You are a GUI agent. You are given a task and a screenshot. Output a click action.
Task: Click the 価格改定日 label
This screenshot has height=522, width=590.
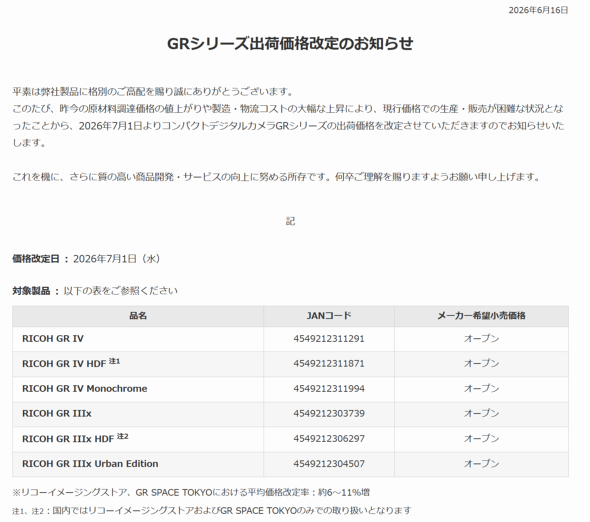(36, 259)
